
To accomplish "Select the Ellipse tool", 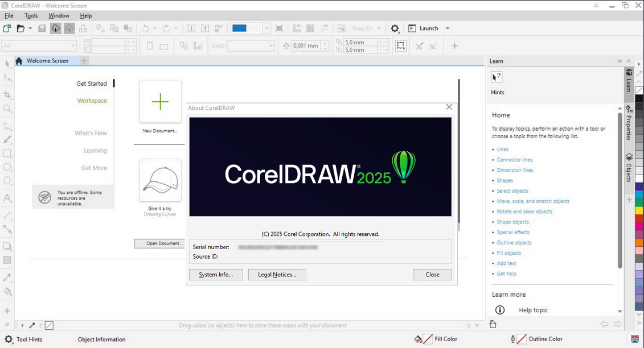I will [x=7, y=167].
